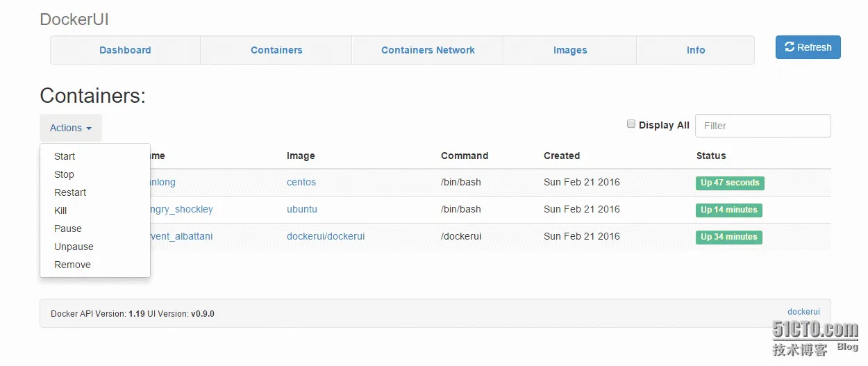Open the centos image link
Image resolution: width=868 pixels, height=366 pixels.
point(301,182)
